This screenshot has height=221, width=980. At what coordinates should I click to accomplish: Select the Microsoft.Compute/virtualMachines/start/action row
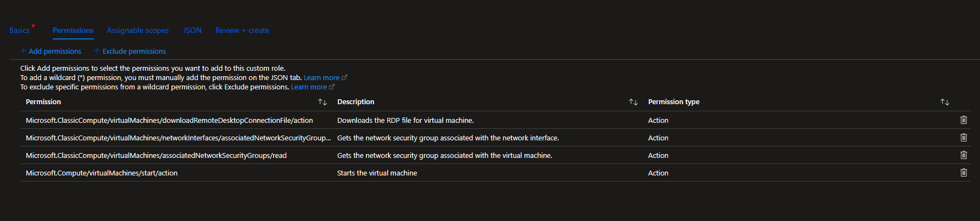click(102, 173)
